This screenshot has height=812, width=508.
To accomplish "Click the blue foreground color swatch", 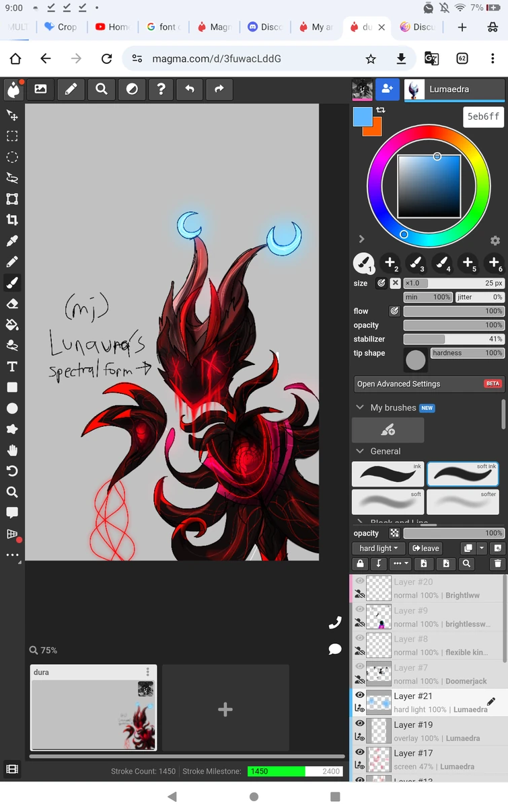I will click(362, 116).
